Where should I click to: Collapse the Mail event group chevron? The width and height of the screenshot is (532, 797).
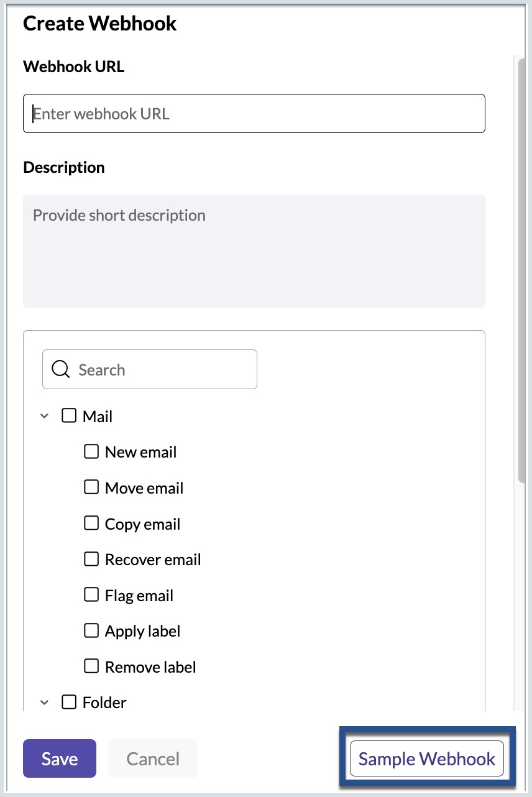tap(44, 417)
